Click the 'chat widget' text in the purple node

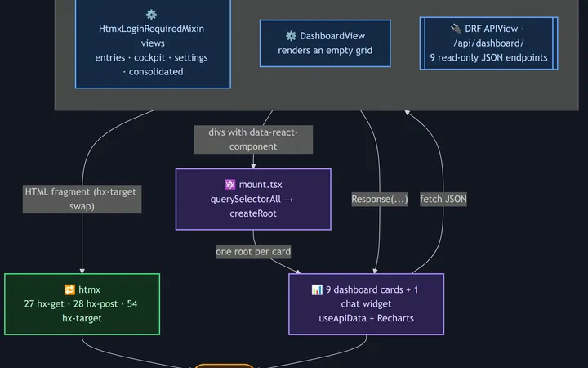(367, 303)
